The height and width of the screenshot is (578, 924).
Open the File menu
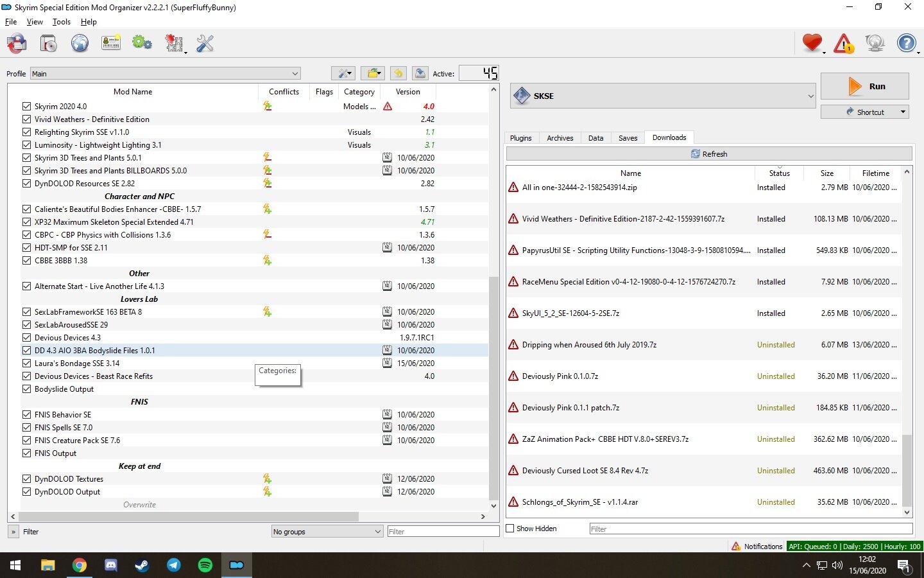tap(11, 22)
